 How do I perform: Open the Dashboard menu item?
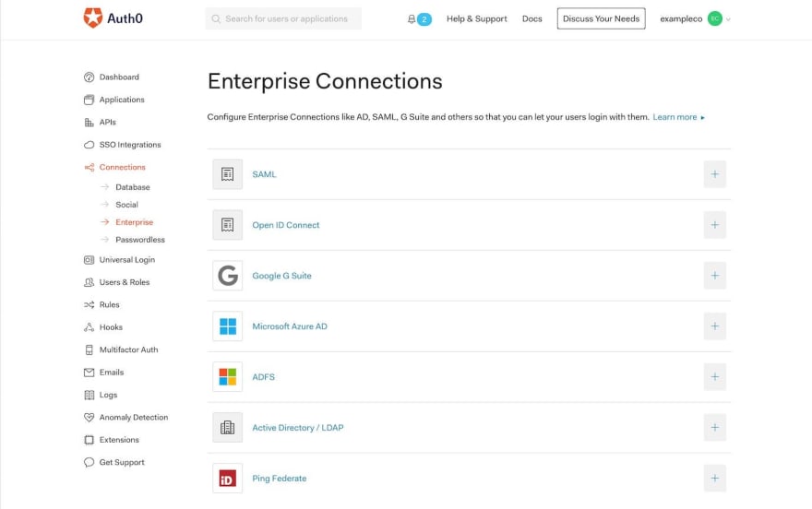(x=119, y=77)
